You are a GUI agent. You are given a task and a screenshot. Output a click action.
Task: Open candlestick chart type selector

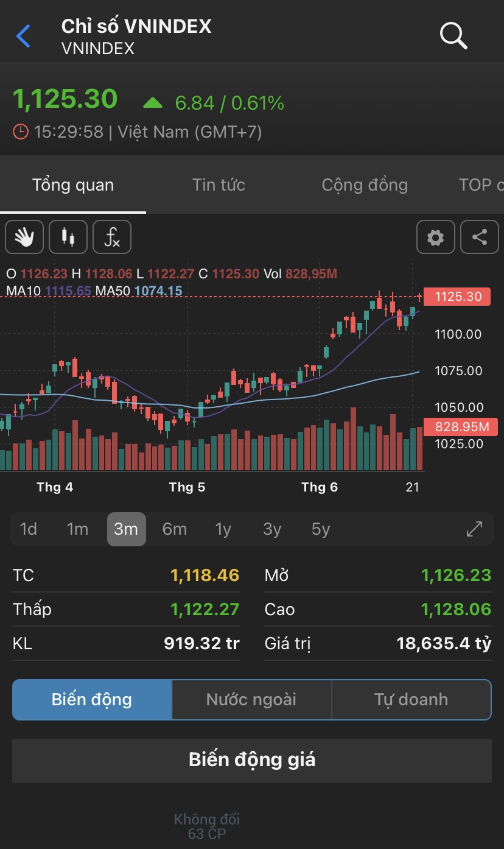coord(68,237)
